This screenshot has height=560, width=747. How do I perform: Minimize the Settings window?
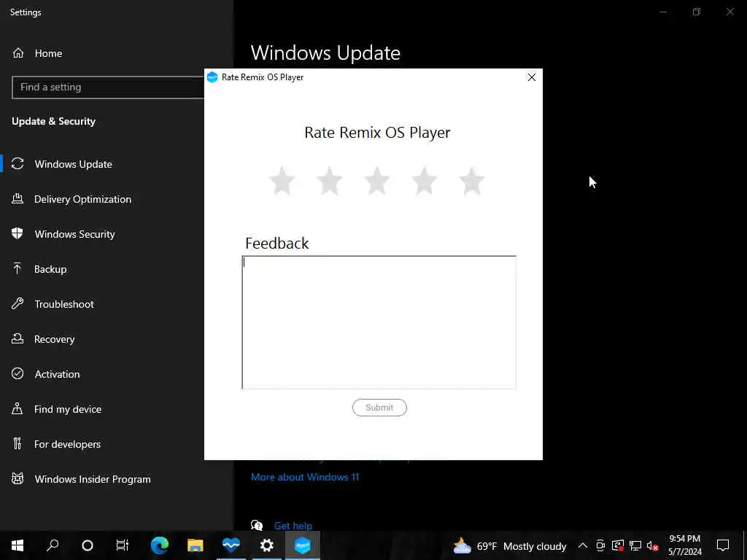click(x=663, y=12)
